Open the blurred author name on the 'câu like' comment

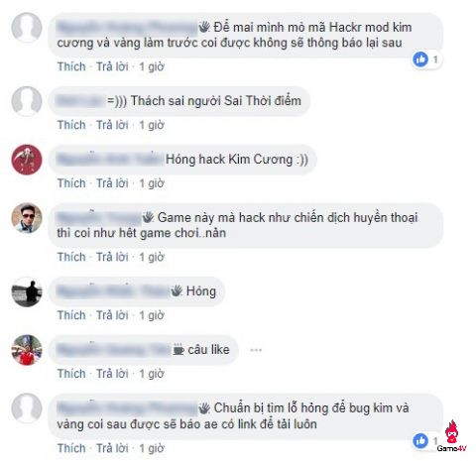[114, 350]
